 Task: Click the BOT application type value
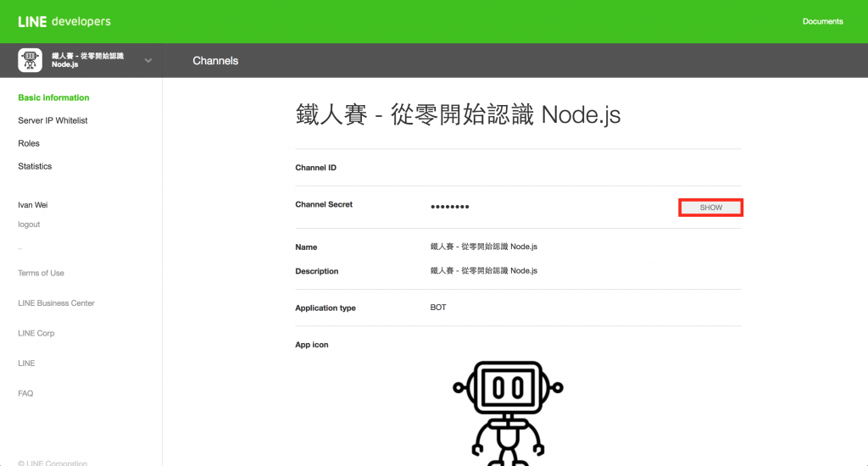[438, 308]
